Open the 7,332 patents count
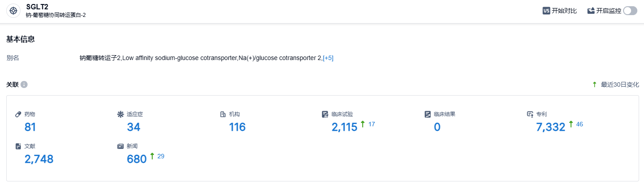The width and height of the screenshot is (644, 185). pos(551,127)
